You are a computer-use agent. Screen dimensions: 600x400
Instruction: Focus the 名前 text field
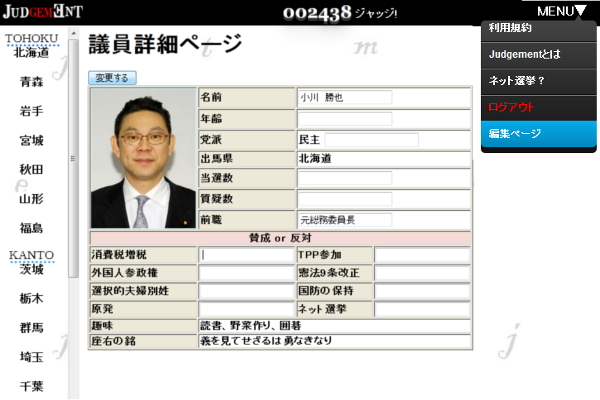pyautogui.click(x=344, y=98)
